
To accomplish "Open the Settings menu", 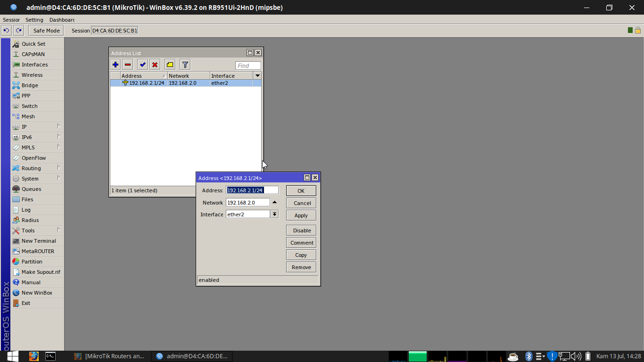I will click(34, 20).
